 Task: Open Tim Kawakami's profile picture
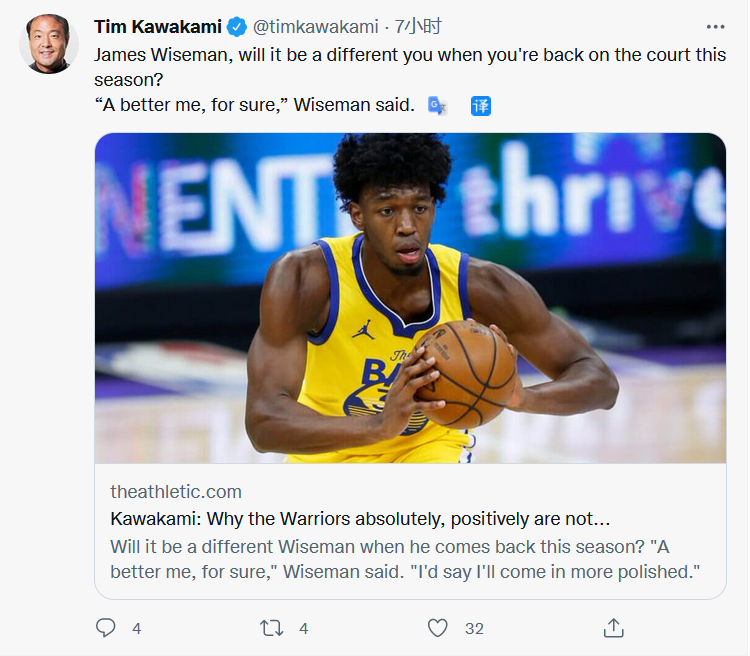click(x=49, y=44)
